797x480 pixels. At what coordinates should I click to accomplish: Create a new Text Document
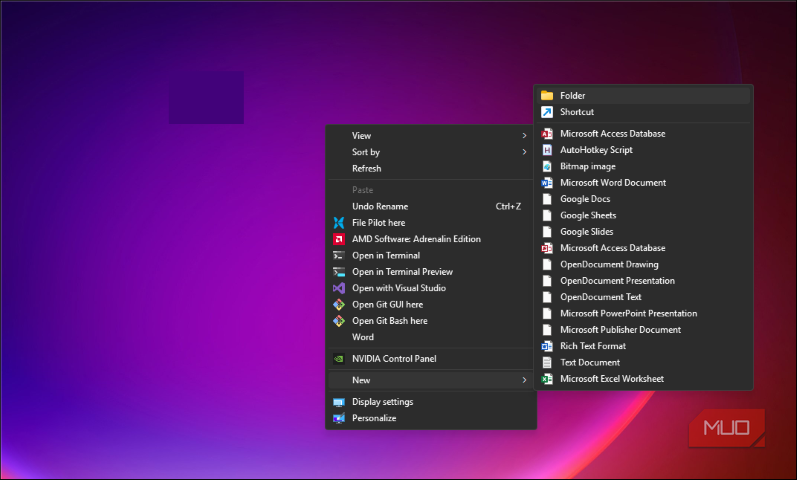click(643, 363)
